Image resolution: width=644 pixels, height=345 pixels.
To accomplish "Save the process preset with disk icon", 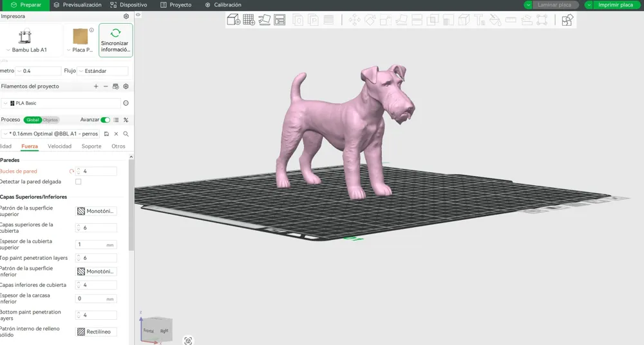I will [x=106, y=133].
